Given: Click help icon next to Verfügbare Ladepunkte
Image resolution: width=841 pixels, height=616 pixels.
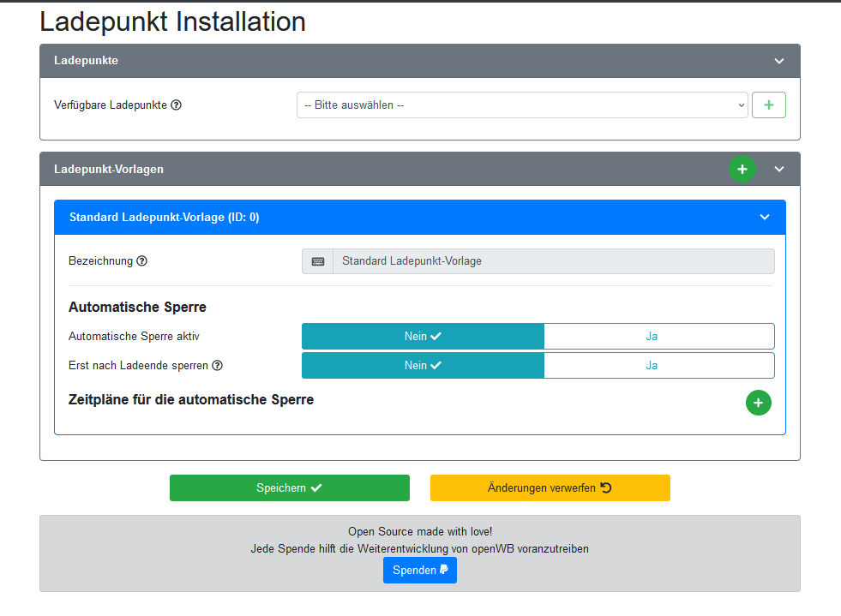Looking at the screenshot, I should tap(177, 105).
